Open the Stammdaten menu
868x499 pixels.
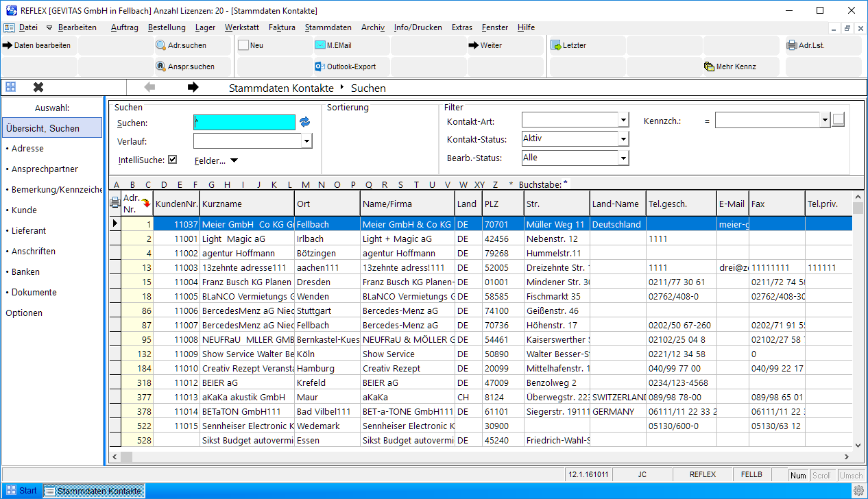coord(328,27)
